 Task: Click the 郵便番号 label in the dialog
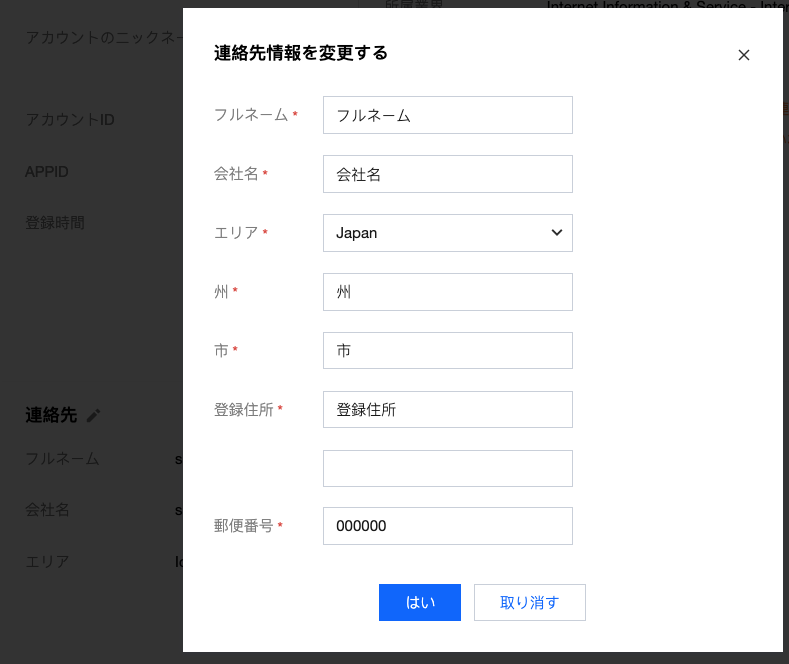(x=244, y=526)
